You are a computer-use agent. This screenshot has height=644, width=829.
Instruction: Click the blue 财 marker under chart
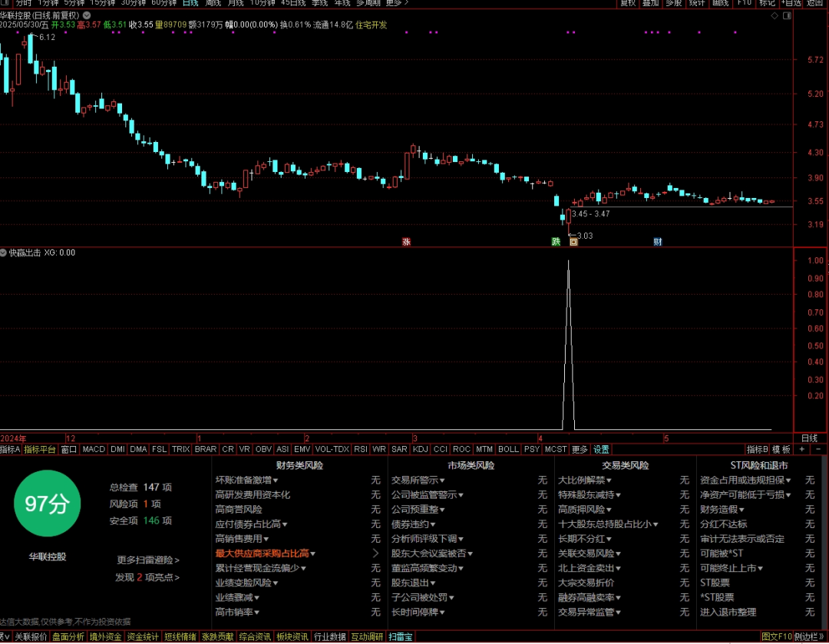click(657, 242)
